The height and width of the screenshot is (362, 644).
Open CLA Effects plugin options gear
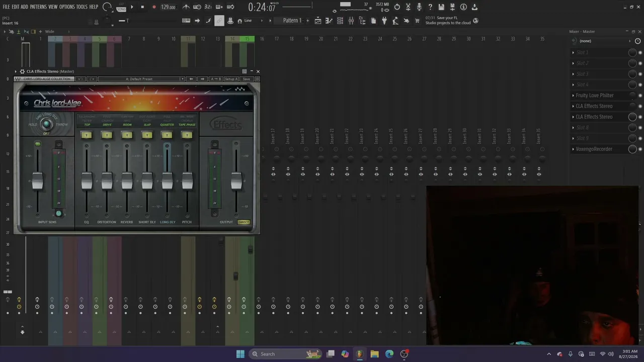[22, 71]
